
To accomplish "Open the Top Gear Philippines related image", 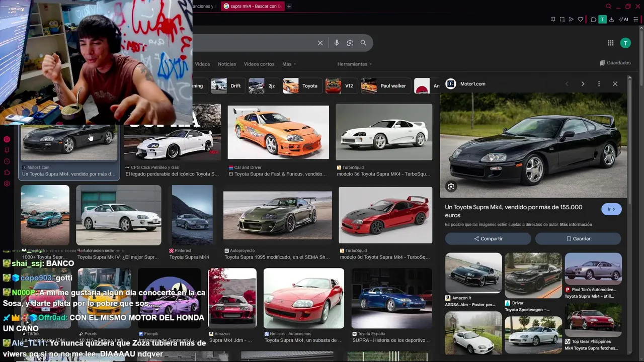I will click(593, 320).
